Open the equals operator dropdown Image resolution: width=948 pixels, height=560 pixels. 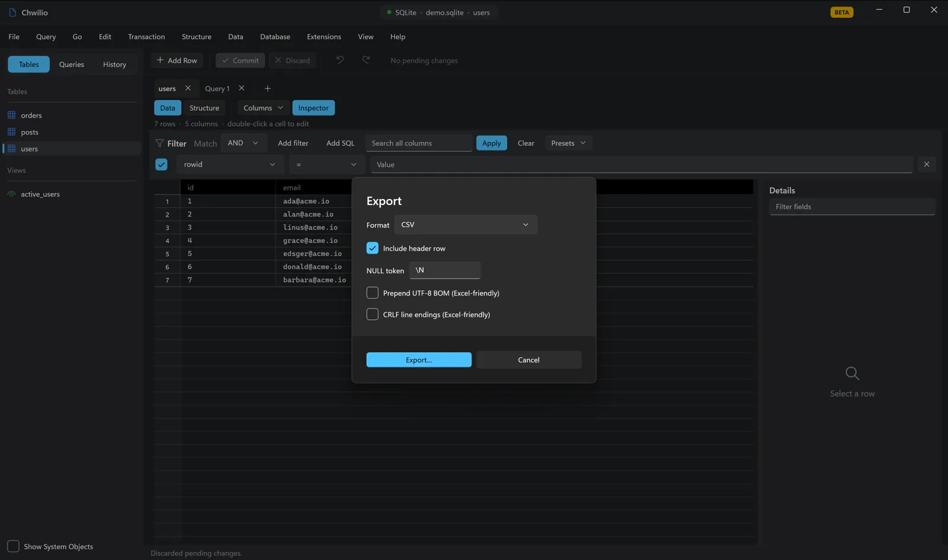click(326, 164)
